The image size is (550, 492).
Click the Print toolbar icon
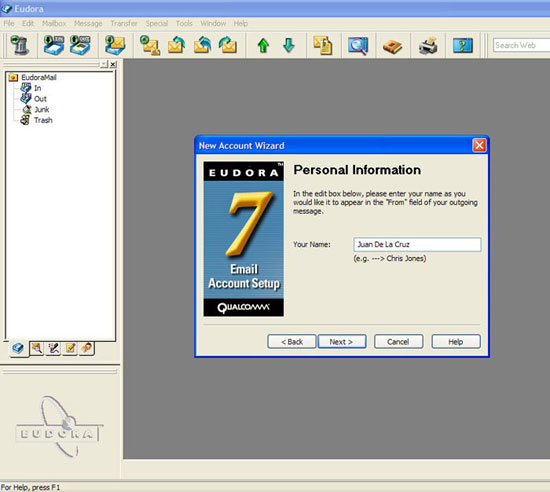428,46
